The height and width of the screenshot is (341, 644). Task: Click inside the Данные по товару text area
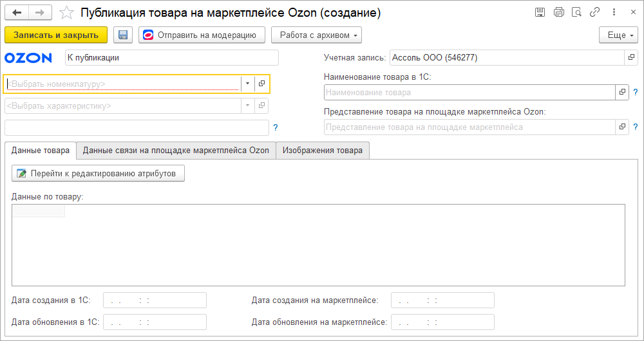[318, 245]
